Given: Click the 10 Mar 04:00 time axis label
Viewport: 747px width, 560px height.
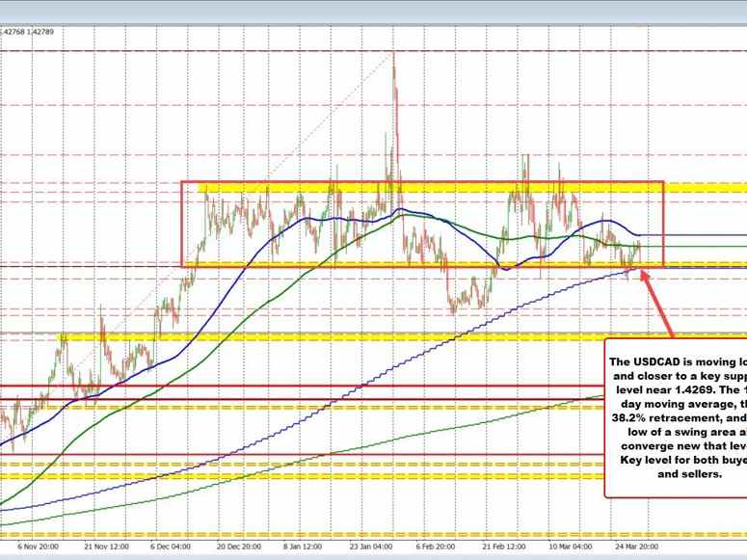Looking at the screenshot, I should pyautogui.click(x=570, y=547).
